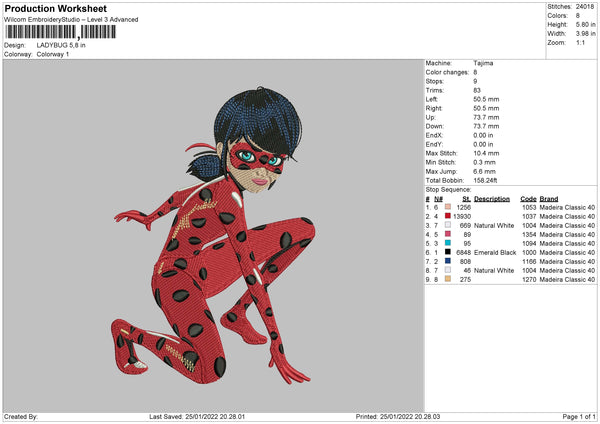This screenshot has height=424, width=600.
Task: Click the Width value 3.98 in
Action: (x=585, y=34)
